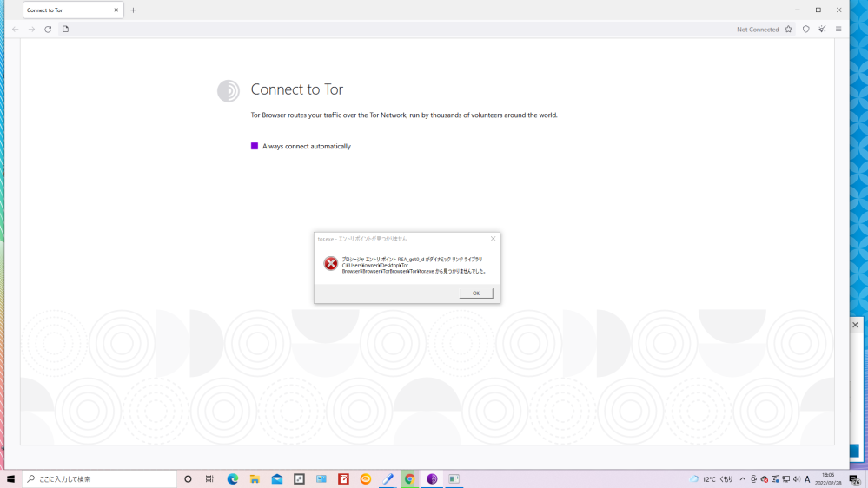Click the page identity icon in address bar
The width and height of the screenshot is (868, 488).
click(65, 30)
